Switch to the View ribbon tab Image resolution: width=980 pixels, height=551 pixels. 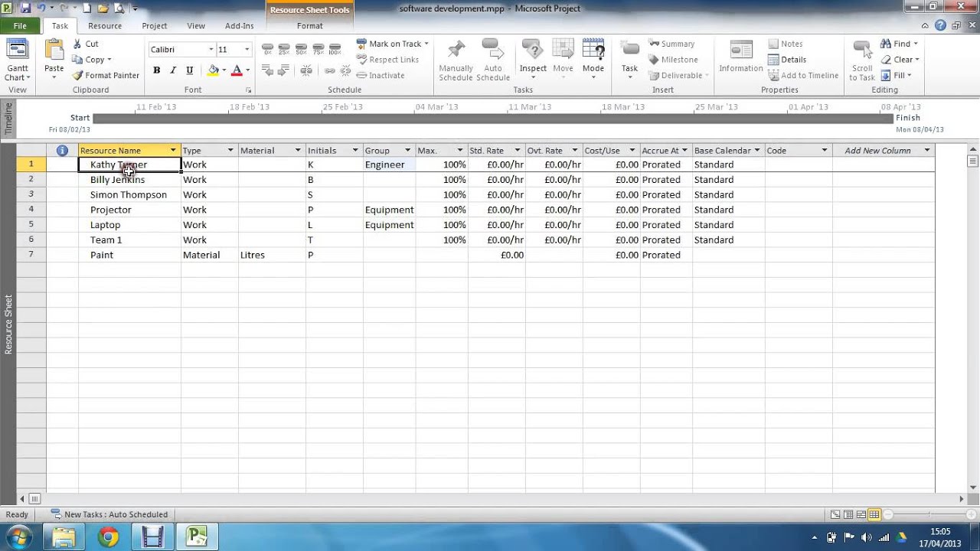coord(196,26)
